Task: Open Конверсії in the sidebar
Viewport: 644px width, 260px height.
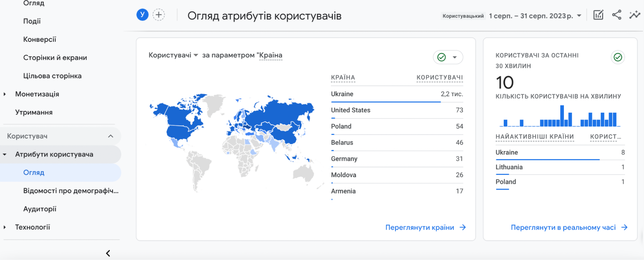Action: [40, 40]
